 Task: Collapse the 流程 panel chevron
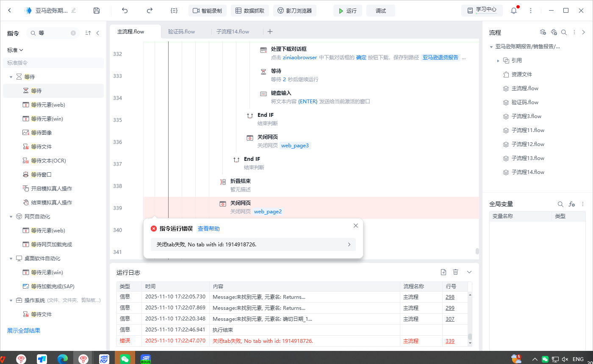(583, 32)
